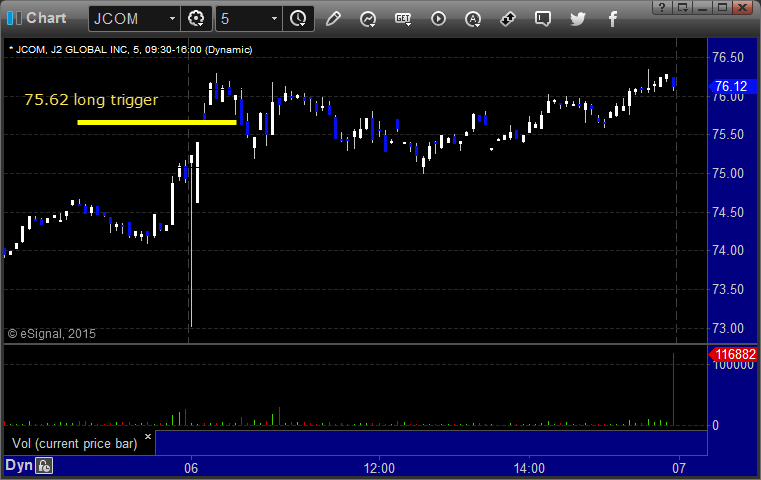Viewport: 761px width, 480px height.
Task: Open the interval 5 dropdown
Action: coord(274,18)
